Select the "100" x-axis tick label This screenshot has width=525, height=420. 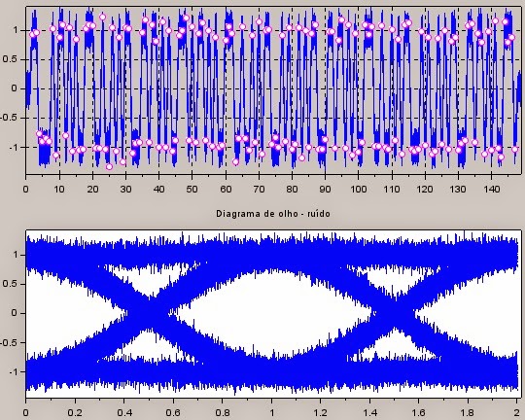(358, 190)
